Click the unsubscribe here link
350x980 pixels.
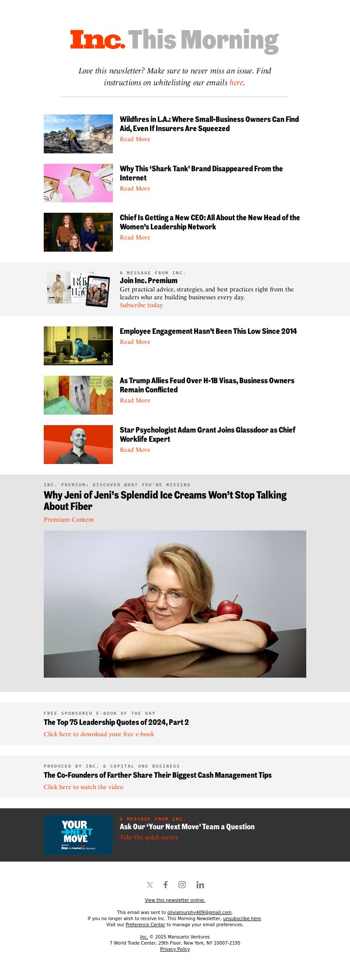pos(242,918)
